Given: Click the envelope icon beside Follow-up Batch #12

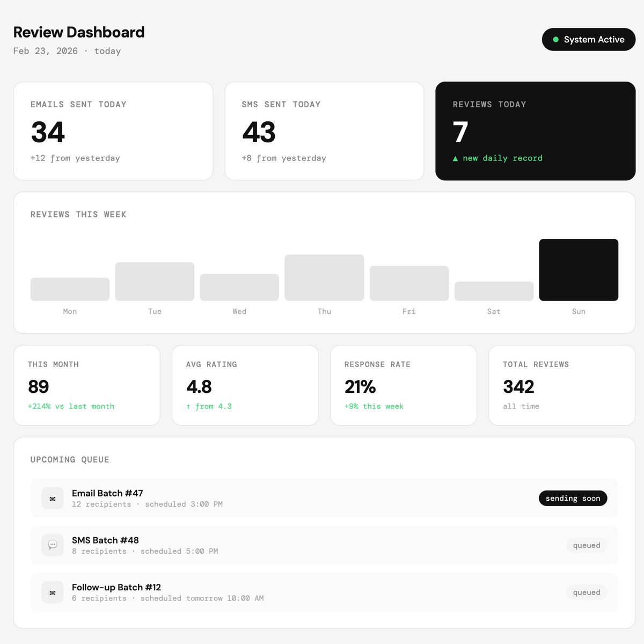Looking at the screenshot, I should 53,592.
